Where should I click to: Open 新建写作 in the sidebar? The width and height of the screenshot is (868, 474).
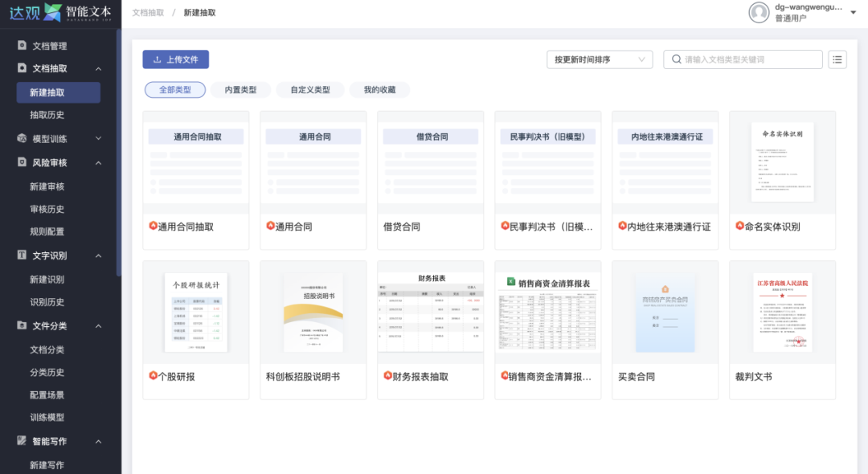point(47,465)
